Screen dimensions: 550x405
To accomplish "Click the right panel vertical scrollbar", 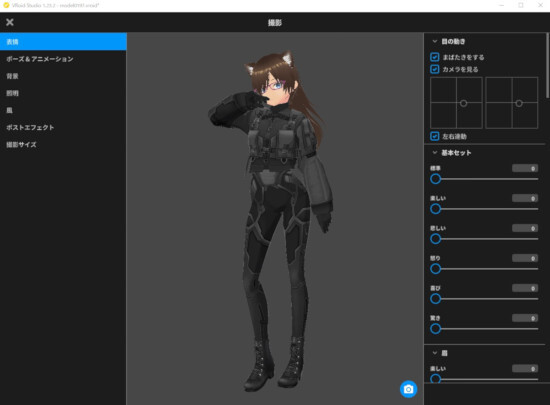I will [547, 66].
